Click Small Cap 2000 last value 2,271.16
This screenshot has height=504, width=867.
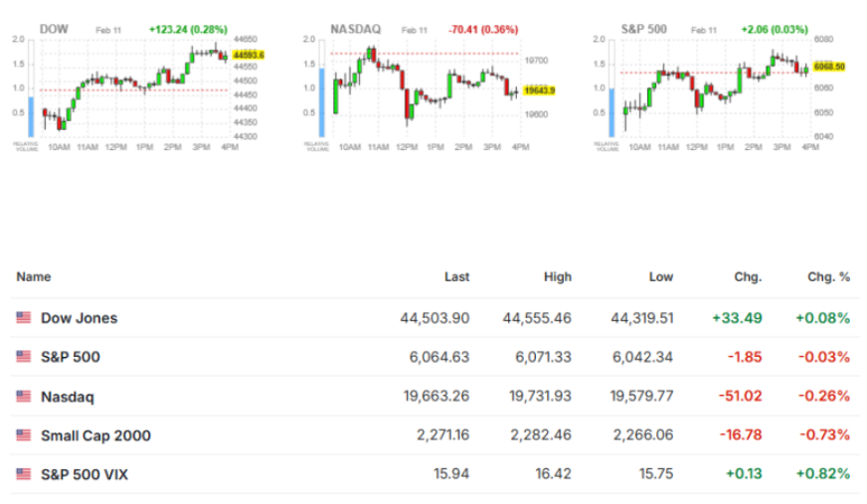click(442, 435)
